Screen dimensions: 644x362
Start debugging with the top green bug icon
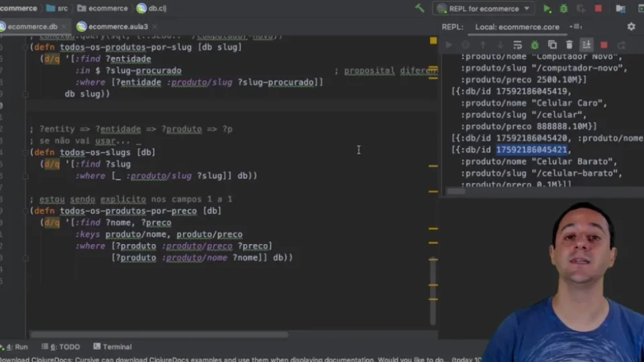(x=563, y=9)
